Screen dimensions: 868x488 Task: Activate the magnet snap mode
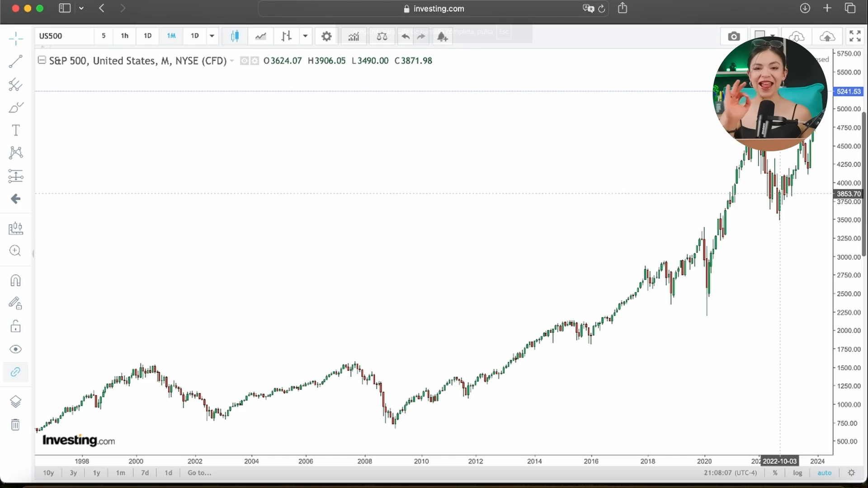[15, 281]
